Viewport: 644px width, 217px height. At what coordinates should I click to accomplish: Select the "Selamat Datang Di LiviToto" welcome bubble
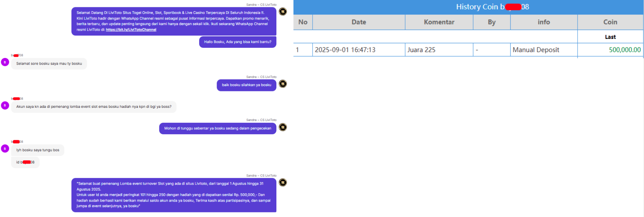[174, 21]
